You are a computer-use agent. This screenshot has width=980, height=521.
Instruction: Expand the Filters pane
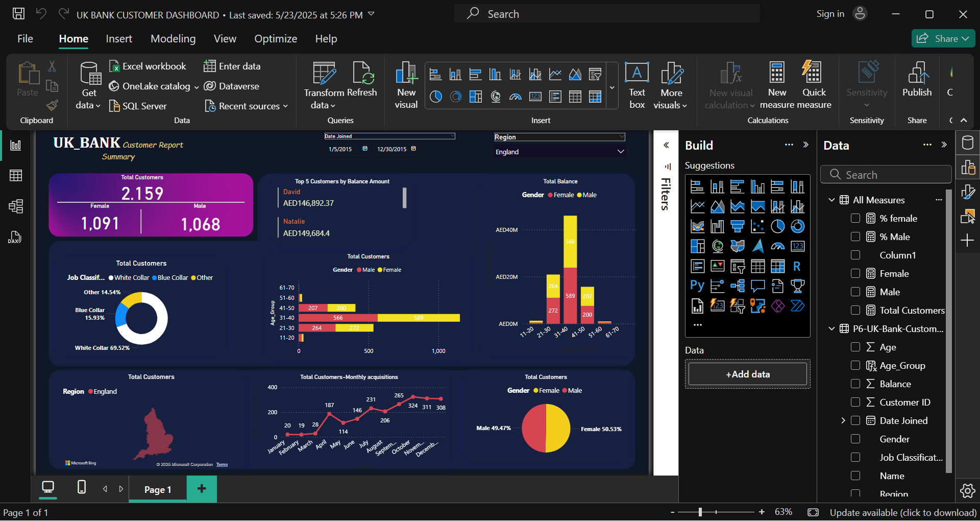pos(666,146)
